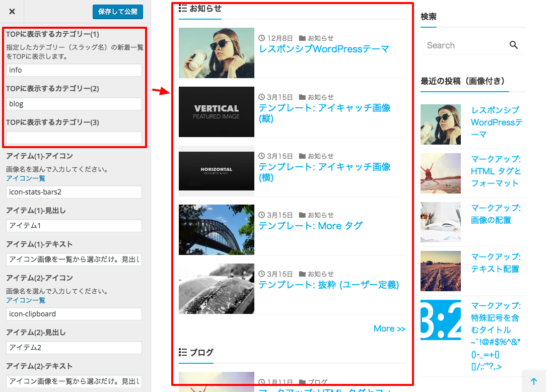Viewport: 554px width, 392px height.
Task: Edit the TOP category (2) field containing blog
Action: (74, 104)
